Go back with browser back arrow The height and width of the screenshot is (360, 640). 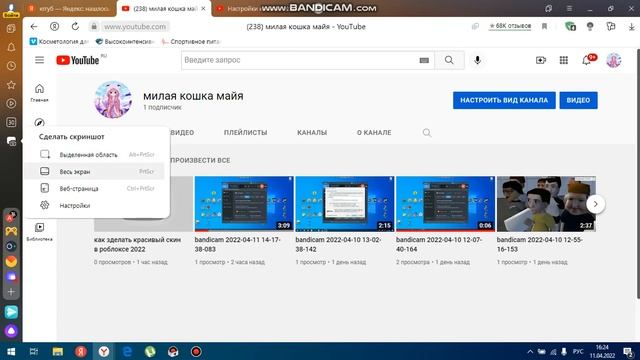point(34,27)
